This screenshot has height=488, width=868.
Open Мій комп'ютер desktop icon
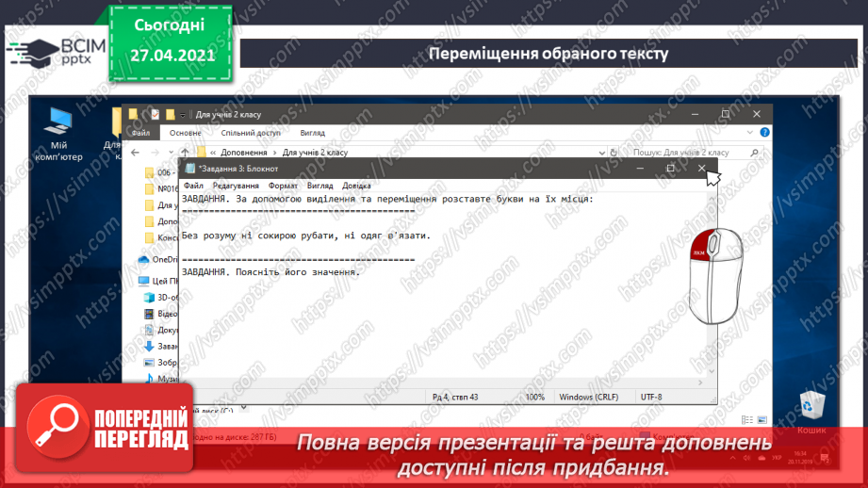pos(58,135)
